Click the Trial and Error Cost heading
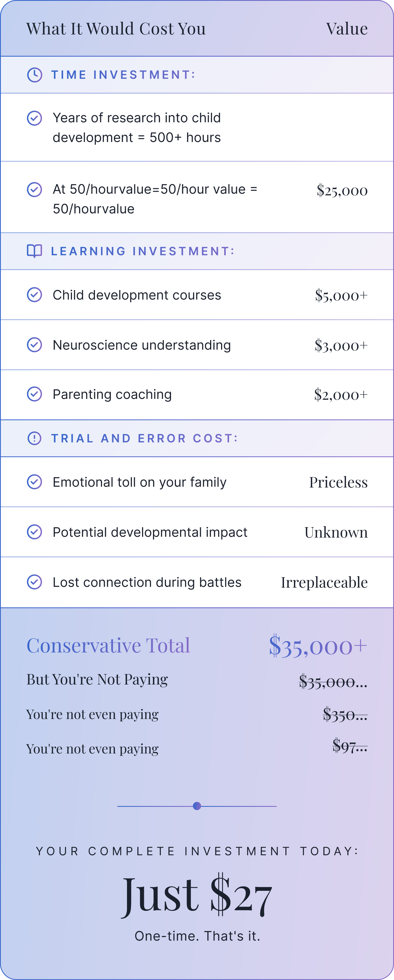This screenshot has width=394, height=980. pyautogui.click(x=144, y=439)
